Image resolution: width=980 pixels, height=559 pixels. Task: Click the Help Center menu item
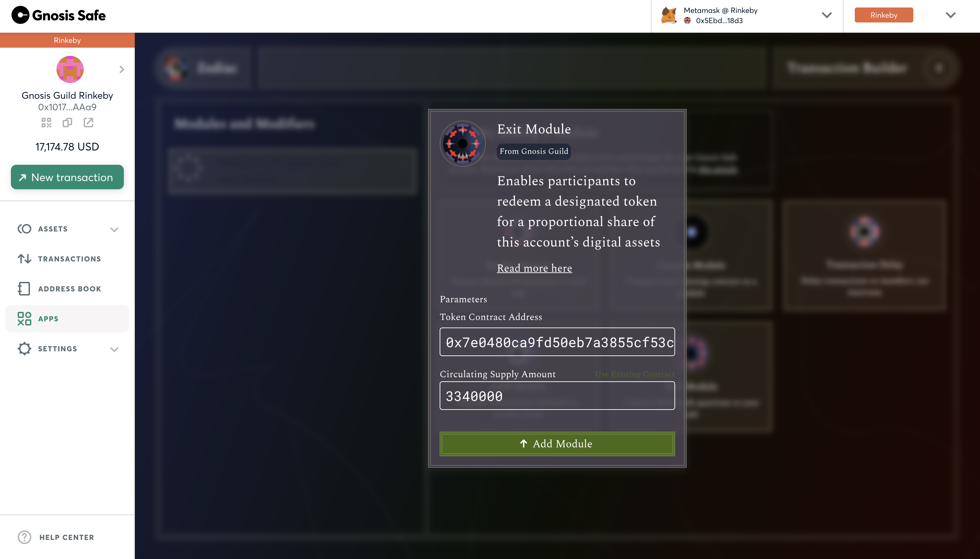(x=67, y=537)
